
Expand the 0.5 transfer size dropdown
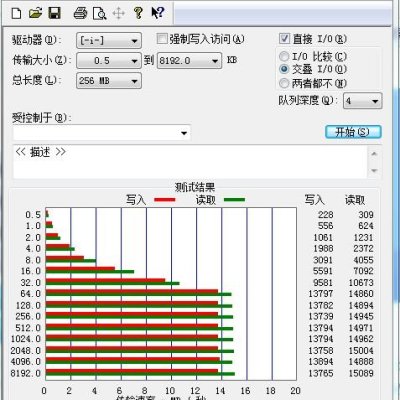[x=109, y=61]
